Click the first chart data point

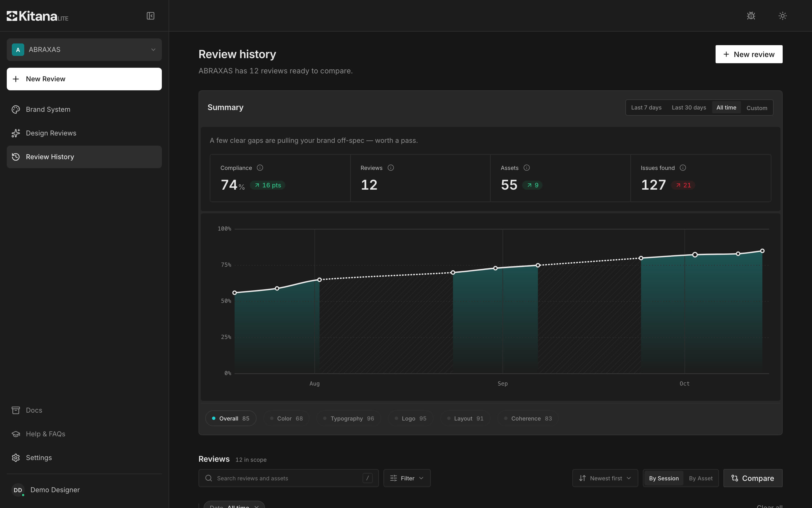[x=235, y=293]
